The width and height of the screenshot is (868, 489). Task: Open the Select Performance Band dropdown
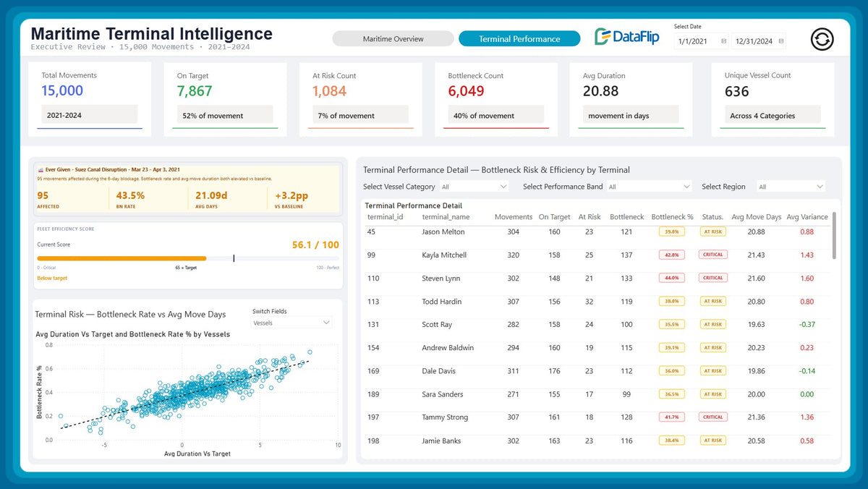(650, 187)
